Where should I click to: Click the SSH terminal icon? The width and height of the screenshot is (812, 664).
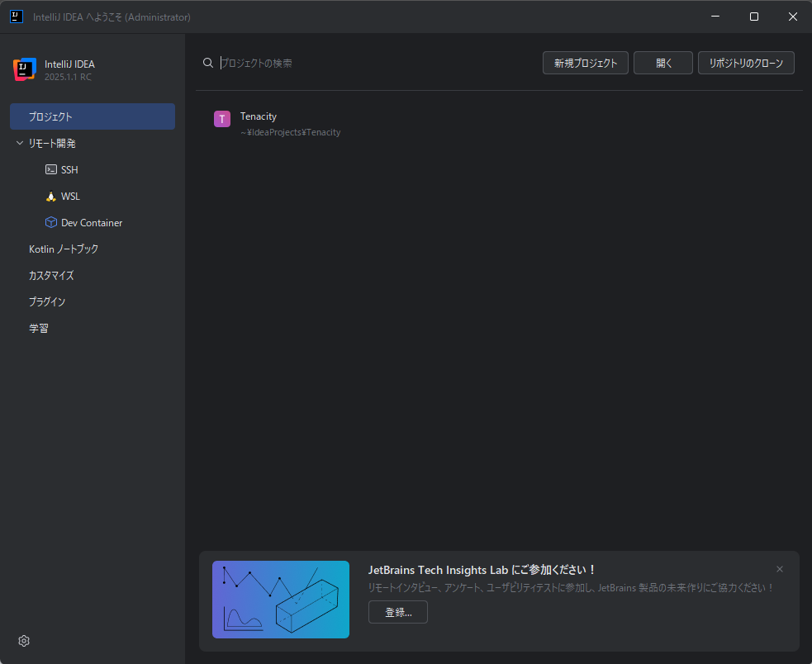pos(50,169)
